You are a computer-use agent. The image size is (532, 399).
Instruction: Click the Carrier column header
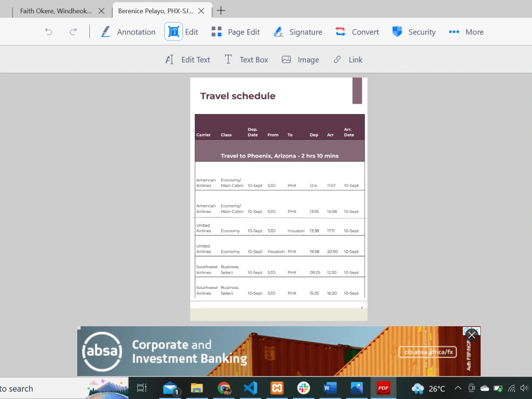203,135
